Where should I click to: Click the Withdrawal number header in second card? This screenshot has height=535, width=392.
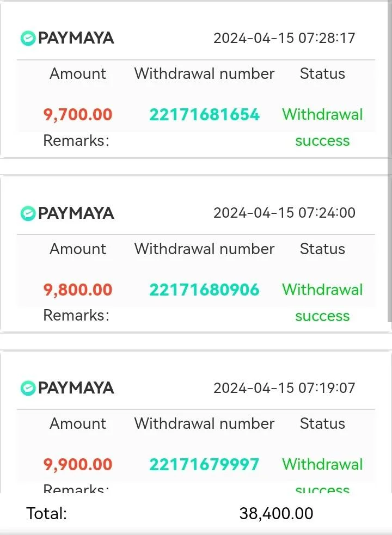[x=204, y=249]
